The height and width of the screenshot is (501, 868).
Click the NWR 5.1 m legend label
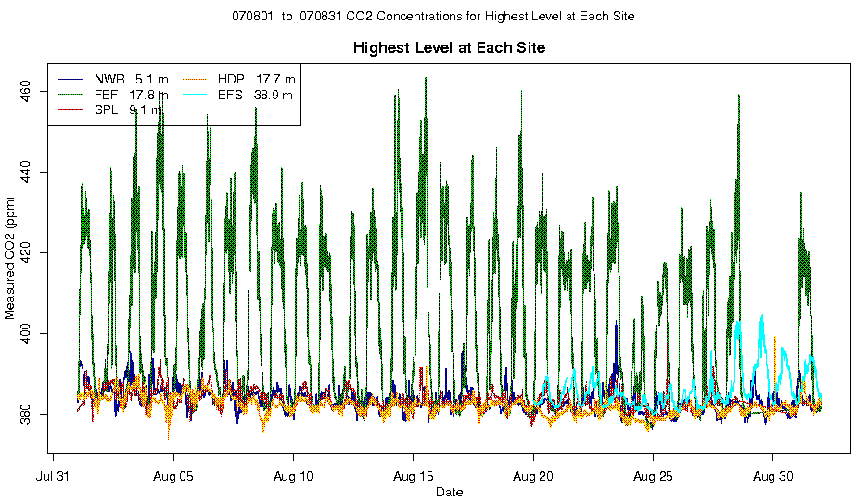[131, 79]
